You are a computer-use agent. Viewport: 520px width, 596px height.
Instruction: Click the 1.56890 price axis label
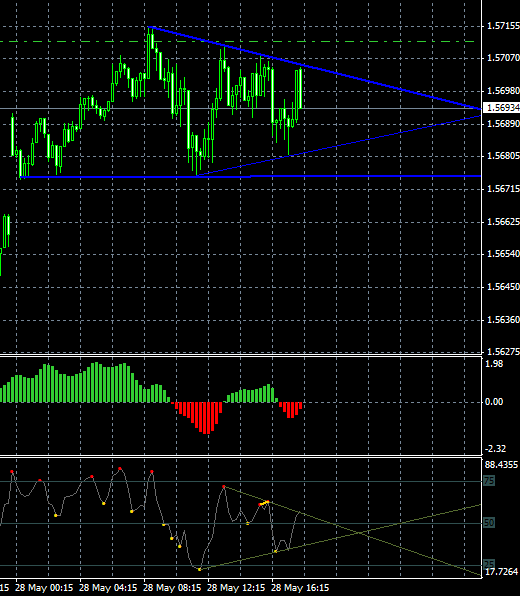(503, 124)
